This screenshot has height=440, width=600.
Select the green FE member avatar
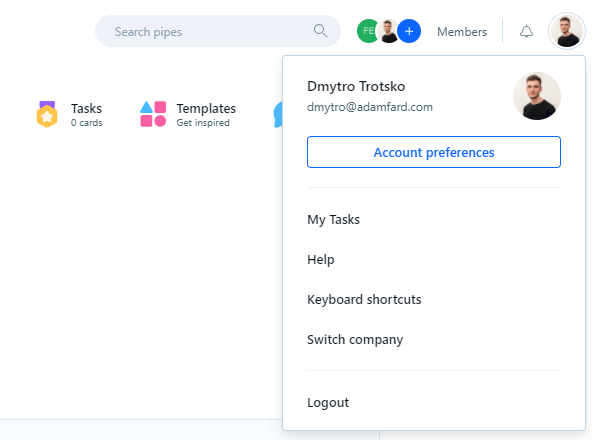point(367,31)
